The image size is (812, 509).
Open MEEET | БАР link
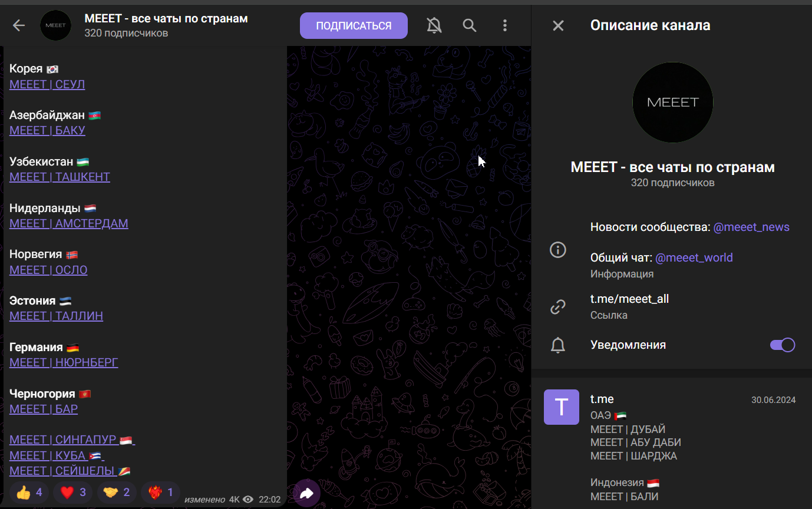[44, 409]
